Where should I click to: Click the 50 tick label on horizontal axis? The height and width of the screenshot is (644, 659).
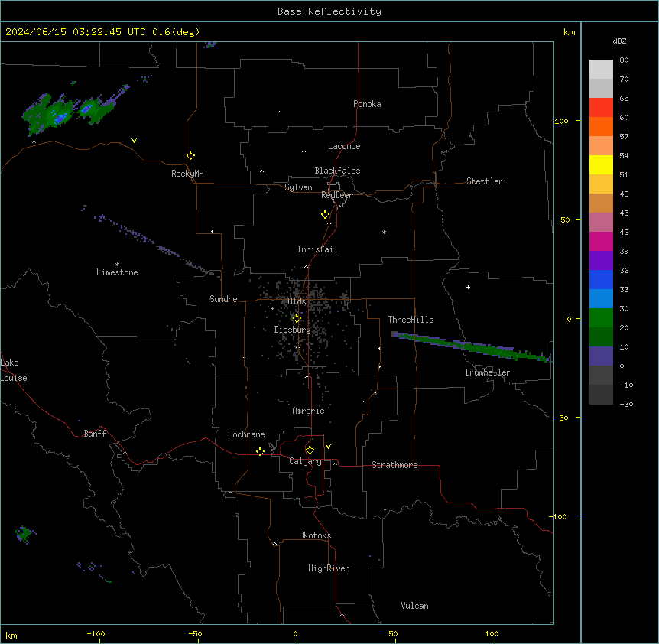point(393,633)
